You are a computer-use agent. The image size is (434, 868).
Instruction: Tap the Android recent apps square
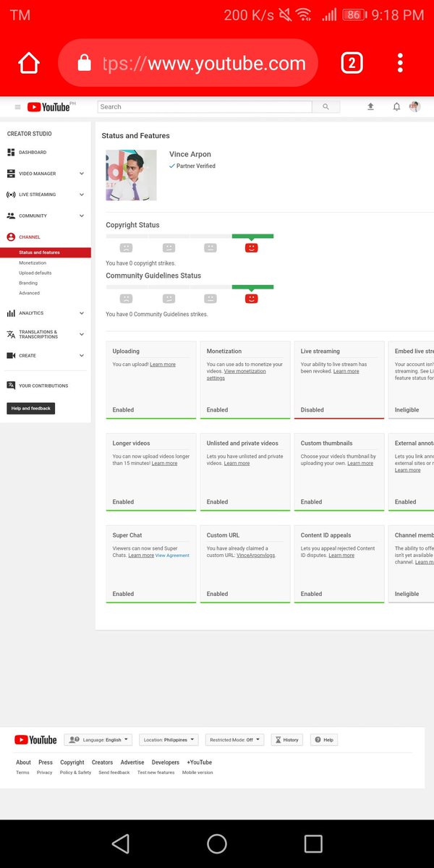click(313, 843)
